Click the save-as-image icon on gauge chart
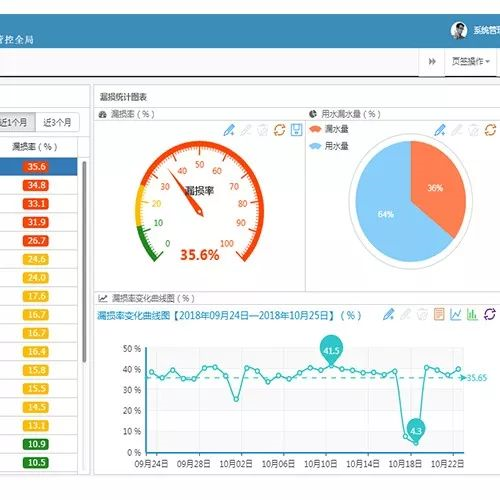Viewport: 500px width, 500px height. click(296, 129)
